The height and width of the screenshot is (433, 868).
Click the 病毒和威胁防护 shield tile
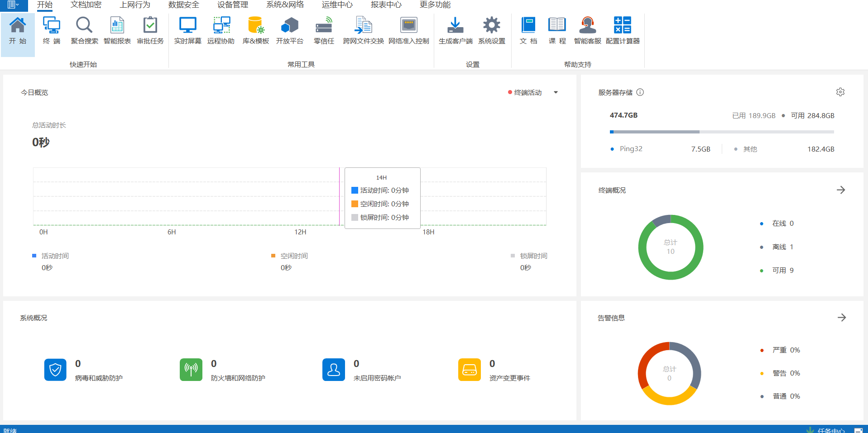55,370
